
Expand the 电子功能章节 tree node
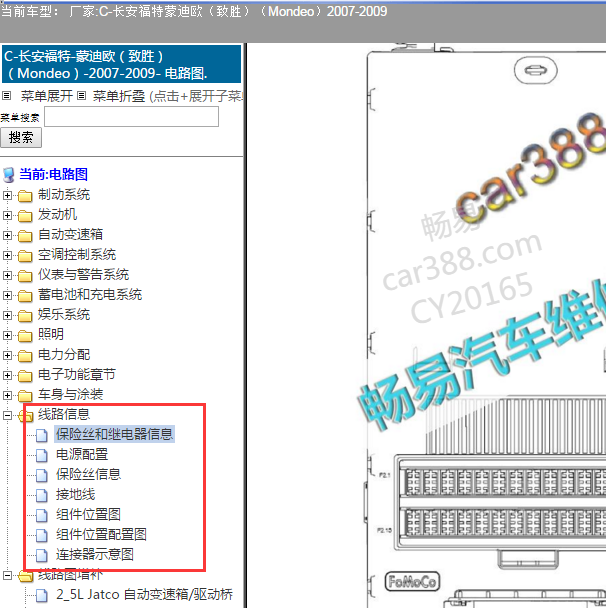(7, 375)
